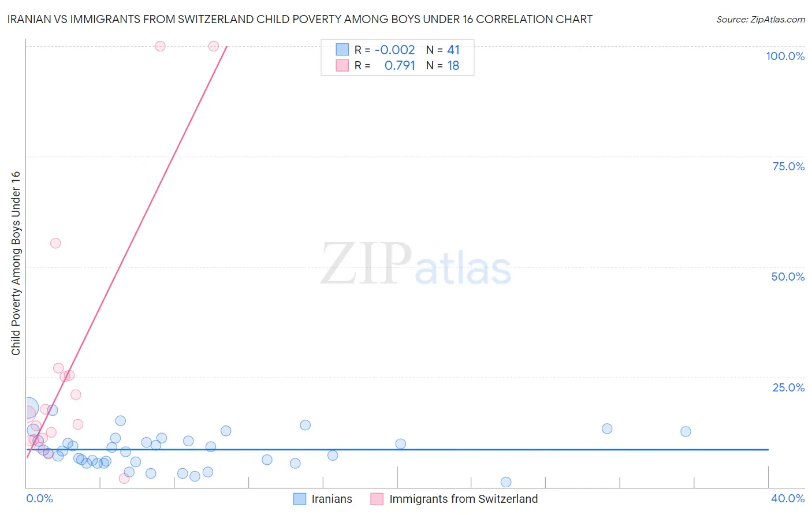This screenshot has width=812, height=515.
Task: Click the blue R = -0.002 stats swatch
Action: click(x=342, y=50)
